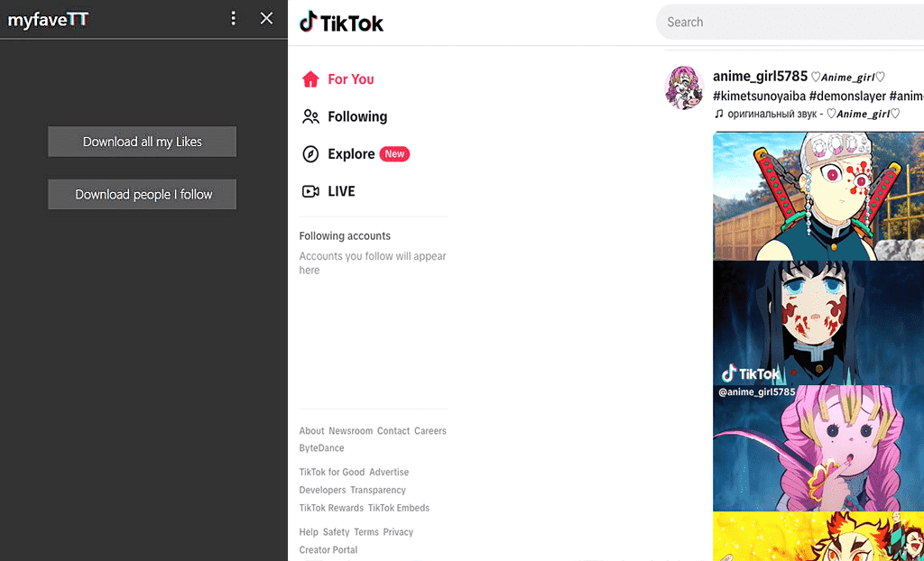
Task: Open the ByteDance footer link
Action: (x=322, y=448)
